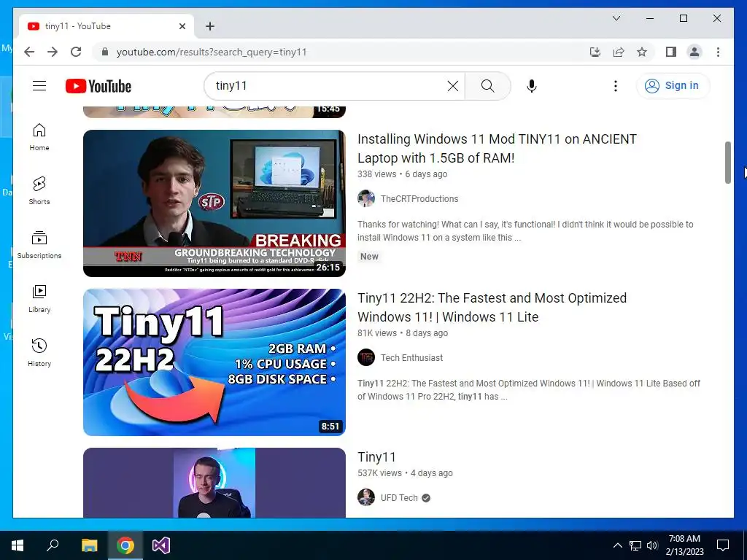Click UFD Tech channel avatar
This screenshot has height=560, width=747.
(x=366, y=497)
